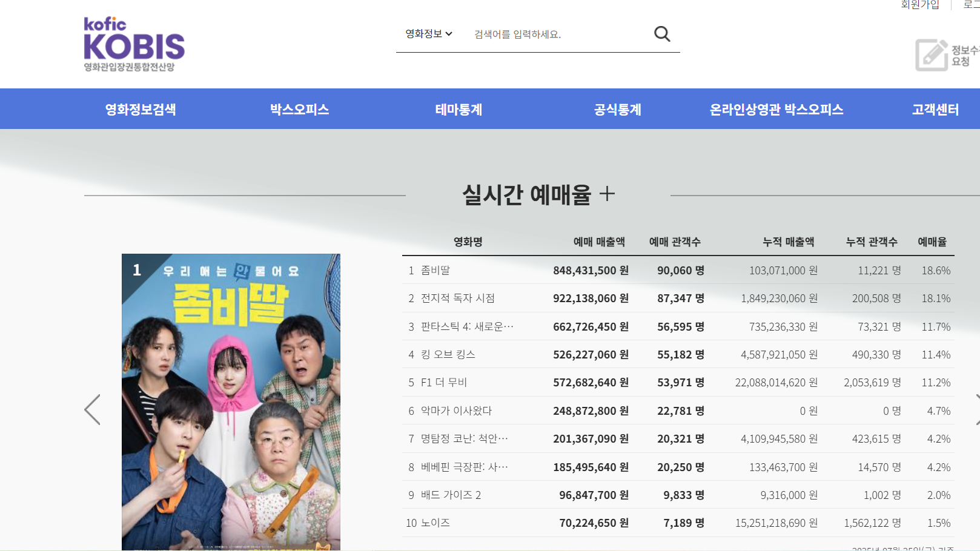Go to previous poster with left arrow
The height and width of the screenshot is (551, 980).
(x=92, y=410)
